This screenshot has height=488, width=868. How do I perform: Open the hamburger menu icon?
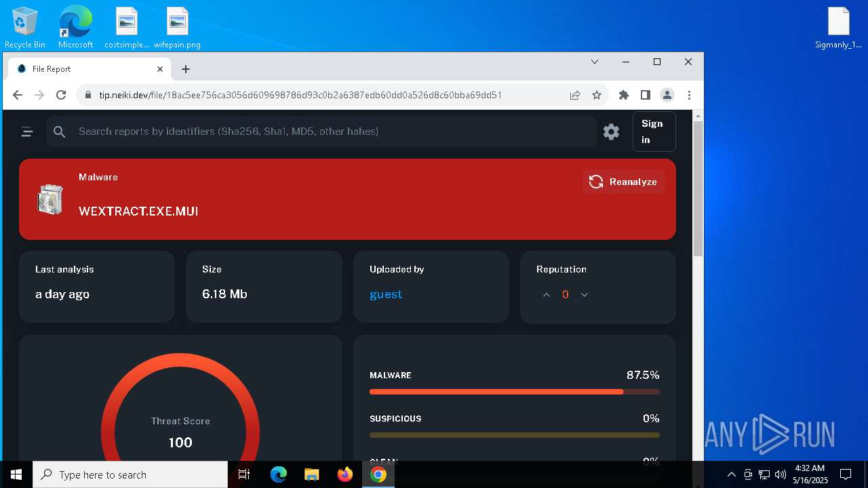coord(27,131)
